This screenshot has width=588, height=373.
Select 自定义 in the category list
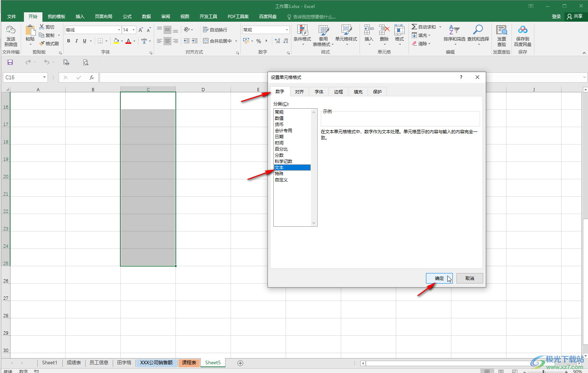pos(281,180)
